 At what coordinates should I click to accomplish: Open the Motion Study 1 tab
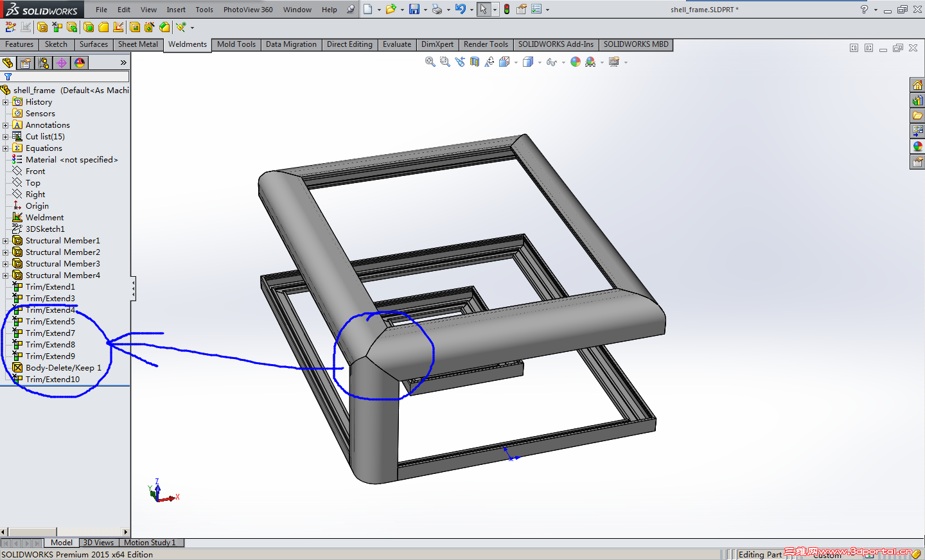click(x=150, y=543)
